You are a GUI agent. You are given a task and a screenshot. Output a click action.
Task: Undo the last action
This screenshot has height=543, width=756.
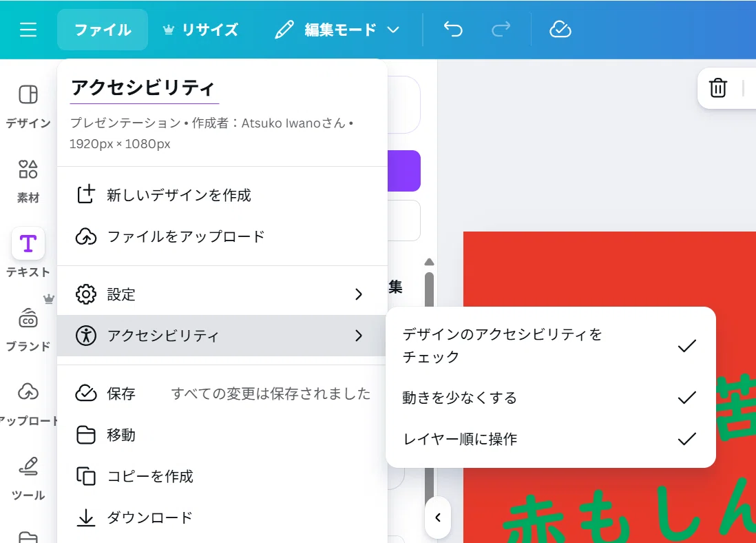[453, 30]
